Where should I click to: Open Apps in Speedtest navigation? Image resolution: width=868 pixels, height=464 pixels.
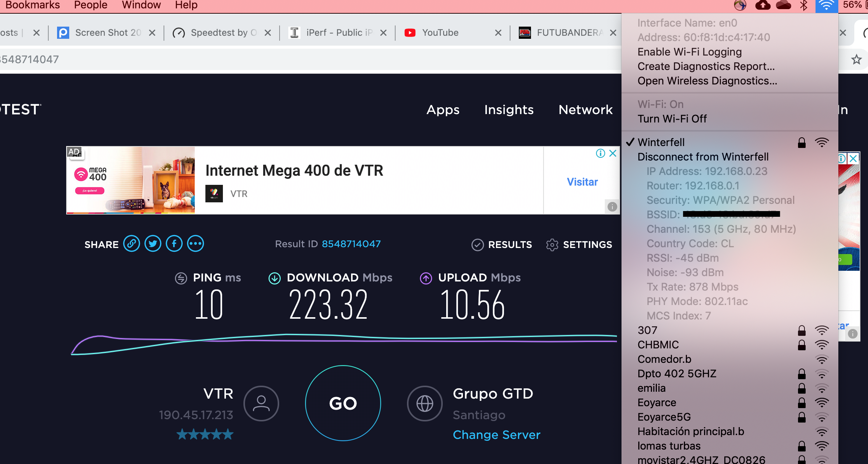(443, 110)
